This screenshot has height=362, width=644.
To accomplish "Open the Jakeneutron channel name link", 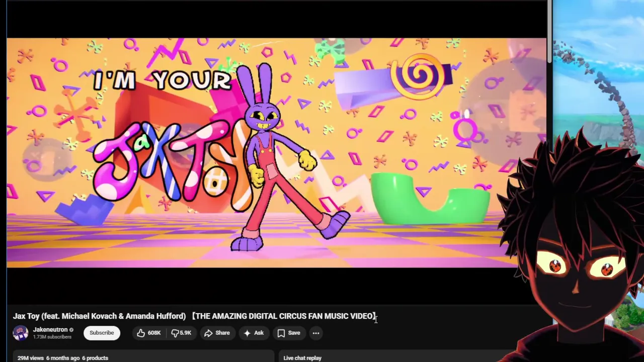I will (50, 330).
